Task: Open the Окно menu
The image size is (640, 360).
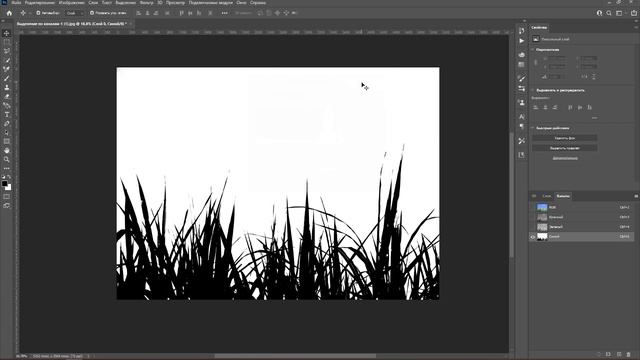Action: coord(241,2)
